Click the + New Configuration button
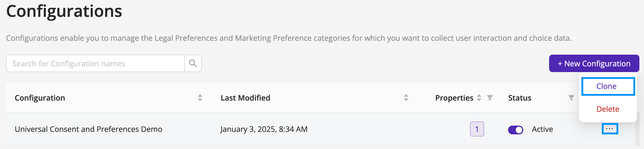This screenshot has width=644, height=149. click(594, 63)
